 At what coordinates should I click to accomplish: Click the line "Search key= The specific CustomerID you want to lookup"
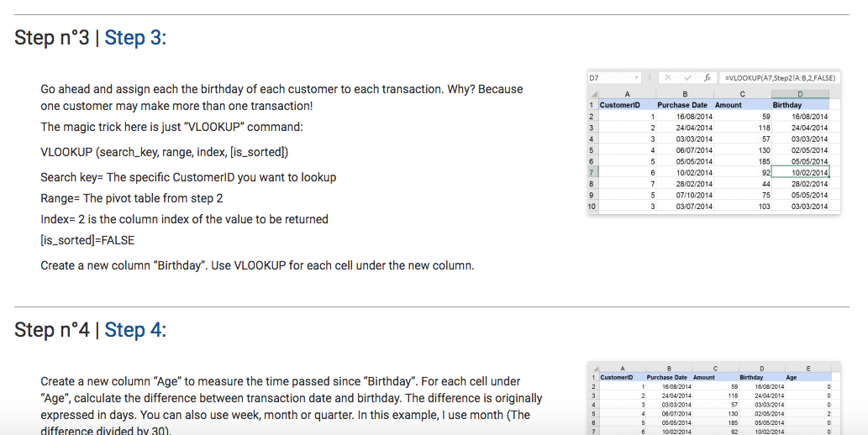coord(188,178)
